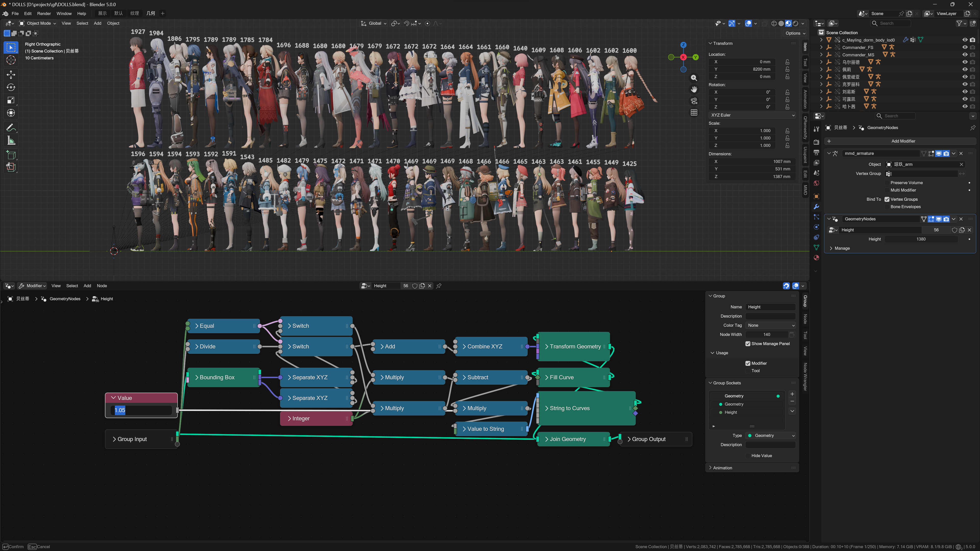Add a new workspace with plus button
The width and height of the screenshot is (980, 551).
click(163, 13)
